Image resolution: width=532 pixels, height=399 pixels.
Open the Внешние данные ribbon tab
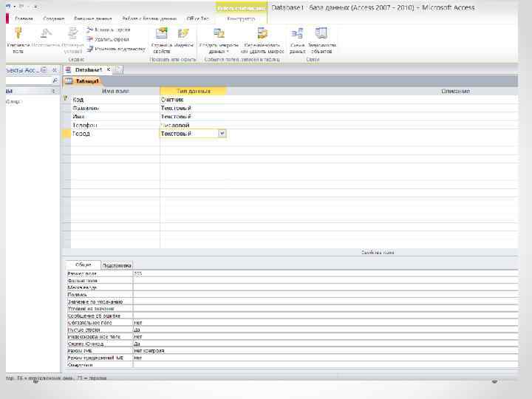pyautogui.click(x=92, y=18)
